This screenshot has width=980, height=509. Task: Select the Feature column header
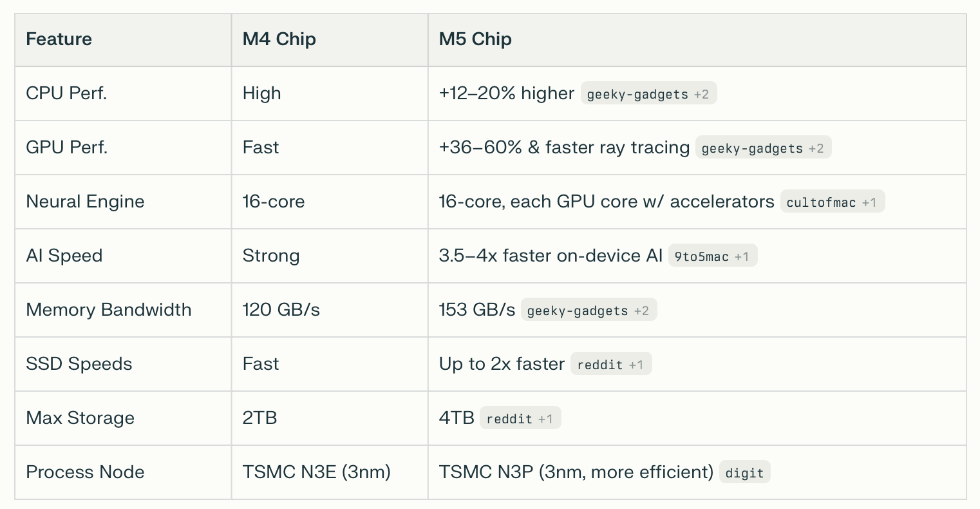(x=59, y=39)
